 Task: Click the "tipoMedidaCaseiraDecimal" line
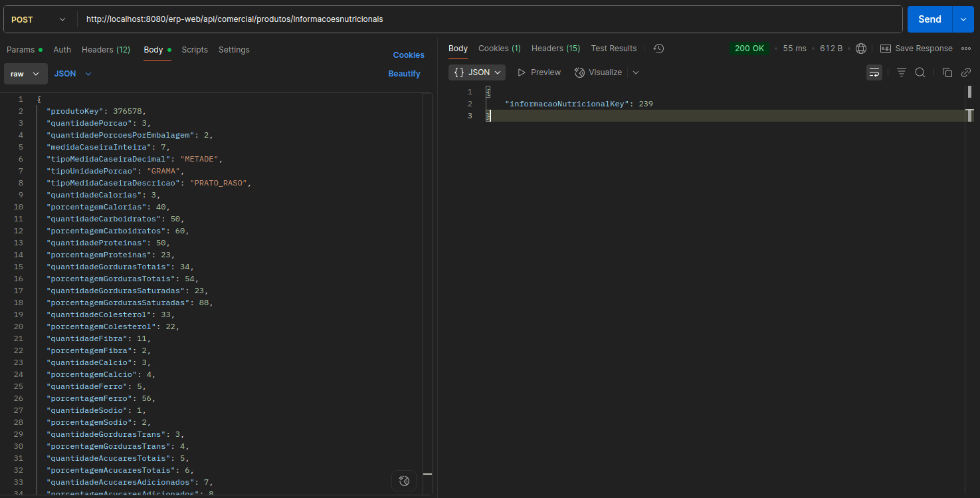pyautogui.click(x=136, y=159)
